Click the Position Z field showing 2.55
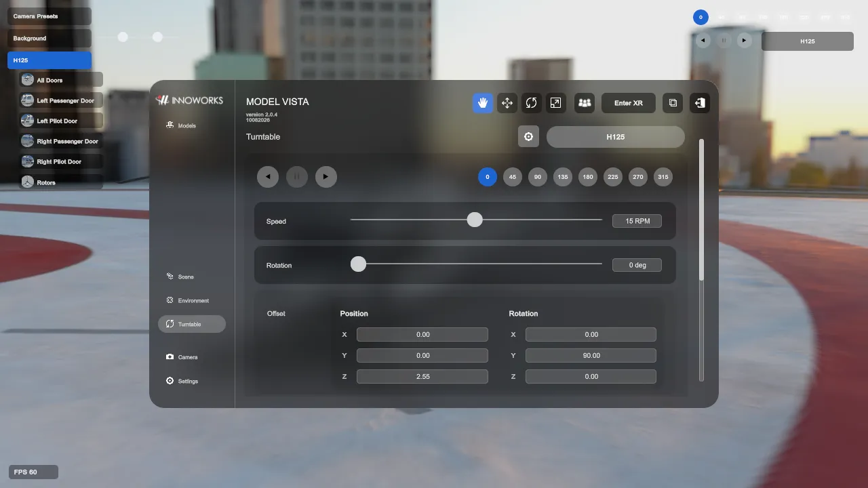 point(422,376)
